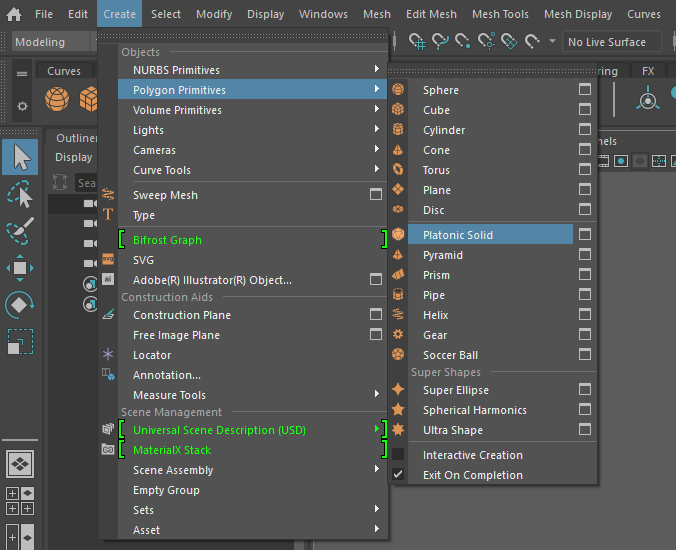The image size is (676, 550).
Task: Toggle snap to view planes icon
Action: coord(509,41)
